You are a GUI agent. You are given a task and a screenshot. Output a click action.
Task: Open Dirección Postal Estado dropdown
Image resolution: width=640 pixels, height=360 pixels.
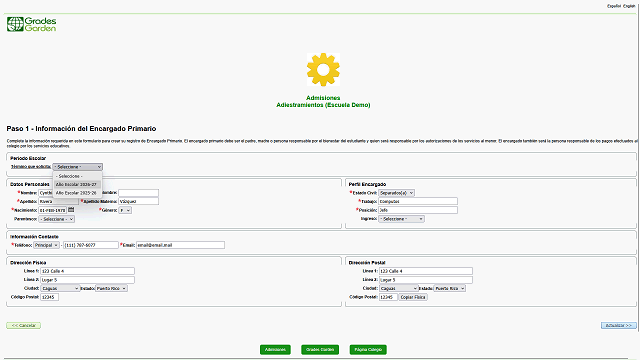point(449,289)
